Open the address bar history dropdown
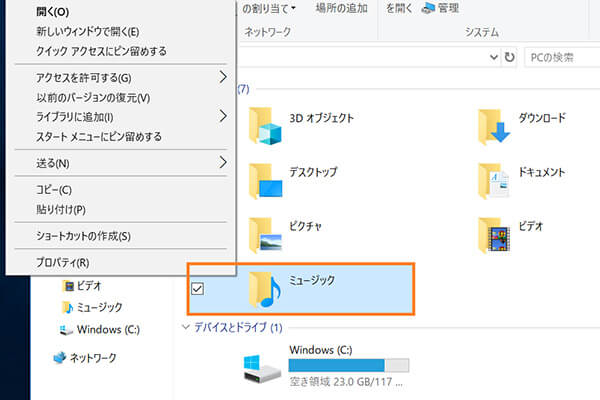This screenshot has width=600, height=400. [x=494, y=57]
